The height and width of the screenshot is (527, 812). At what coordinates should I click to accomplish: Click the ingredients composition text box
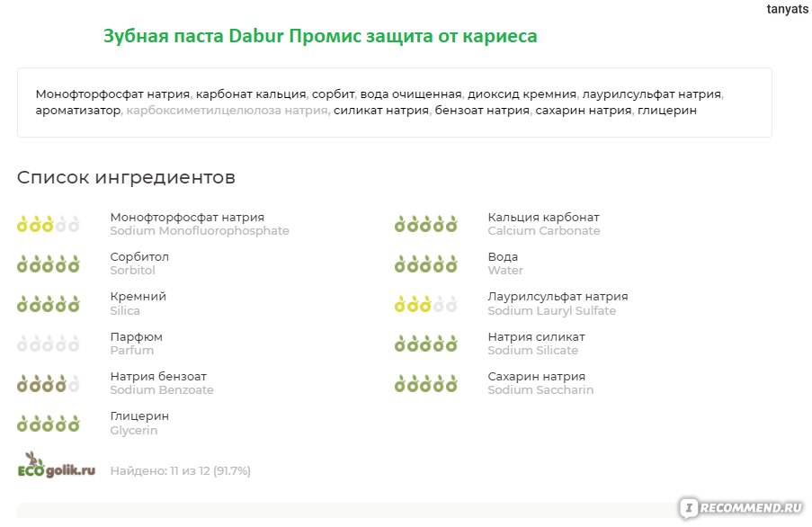click(395, 103)
